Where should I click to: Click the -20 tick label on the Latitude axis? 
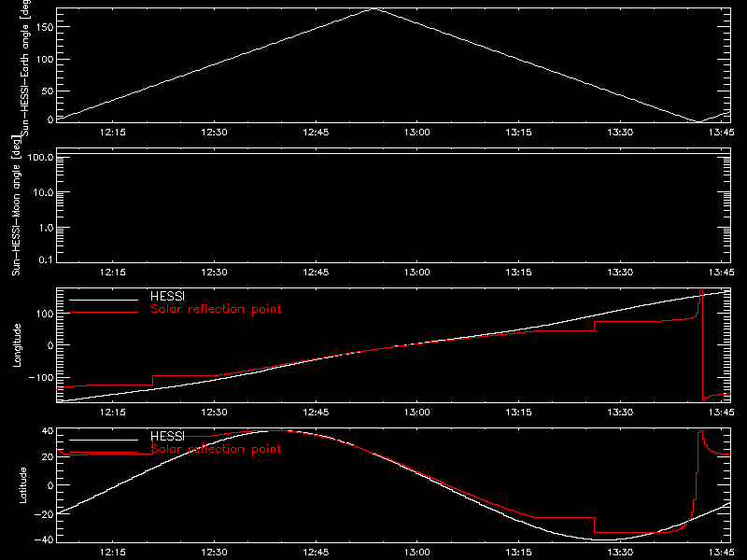pyautogui.click(x=44, y=514)
